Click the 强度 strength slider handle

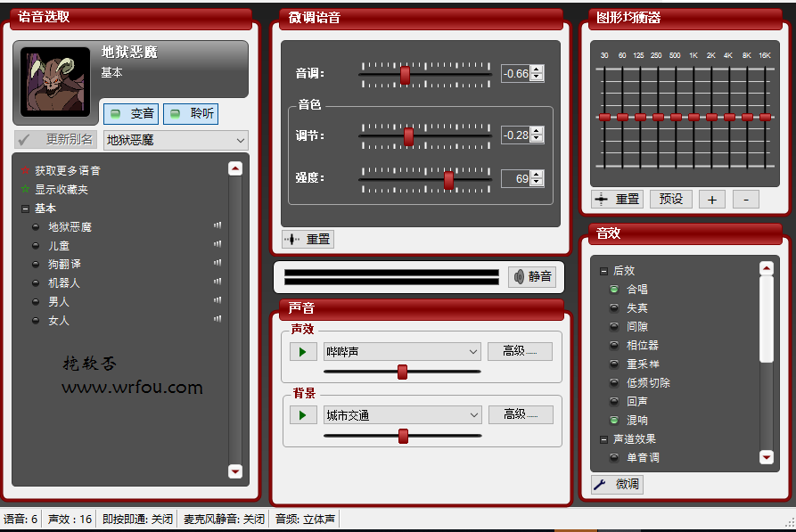point(448,180)
